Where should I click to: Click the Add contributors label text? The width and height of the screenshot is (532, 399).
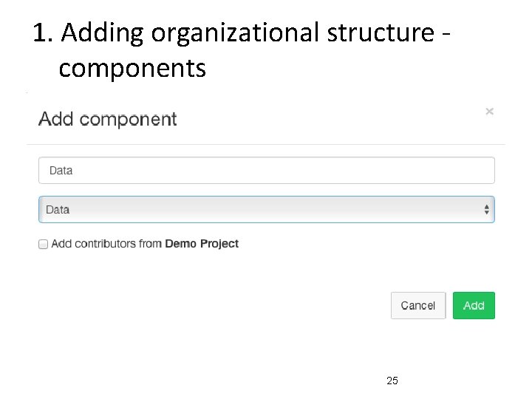[x=106, y=244]
